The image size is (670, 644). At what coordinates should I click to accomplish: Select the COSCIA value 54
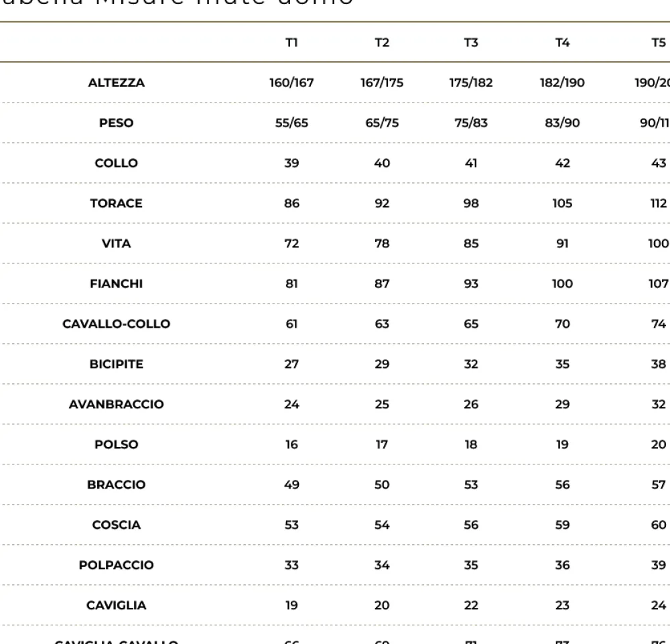coord(382,525)
